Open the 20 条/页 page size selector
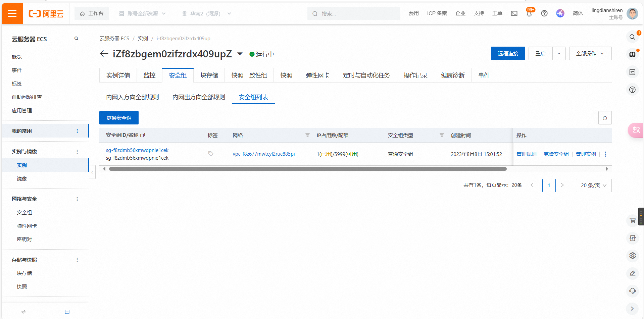The height and width of the screenshot is (319, 644). point(593,185)
